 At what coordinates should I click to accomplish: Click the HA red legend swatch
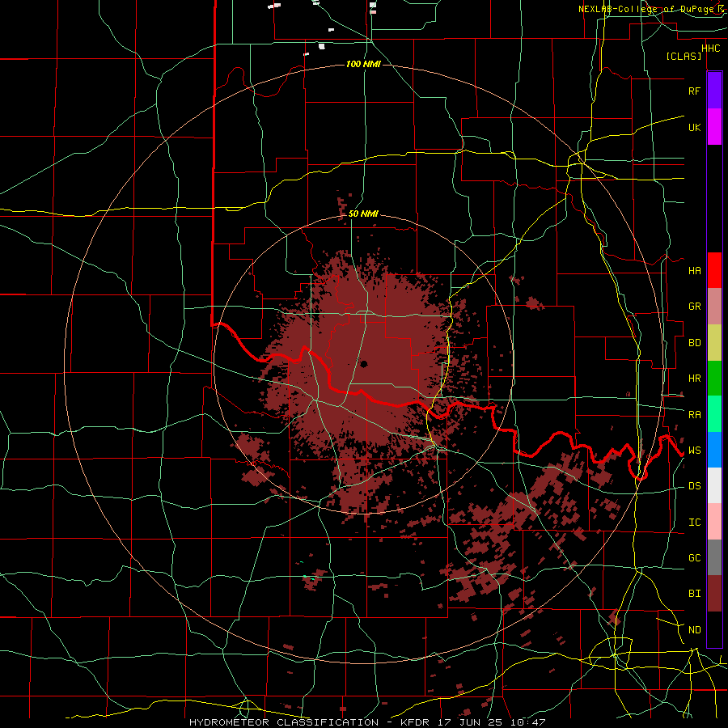pyautogui.click(x=714, y=270)
